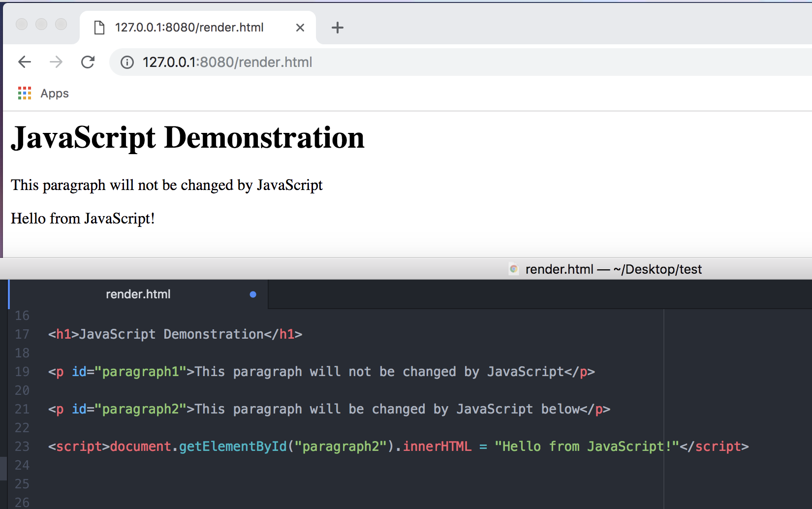Open a new browser tab with the plus button
This screenshot has width=812, height=509.
338,28
